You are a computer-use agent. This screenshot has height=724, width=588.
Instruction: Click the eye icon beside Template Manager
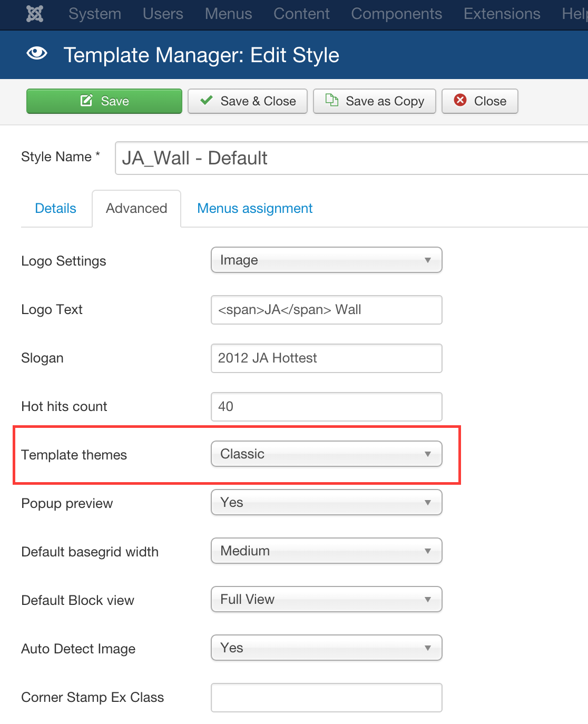point(37,54)
